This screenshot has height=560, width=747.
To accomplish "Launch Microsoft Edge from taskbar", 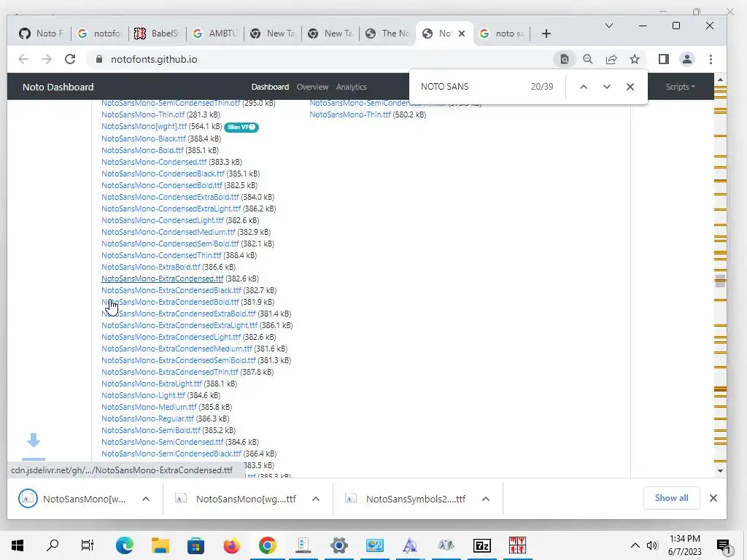I will click(124, 545).
